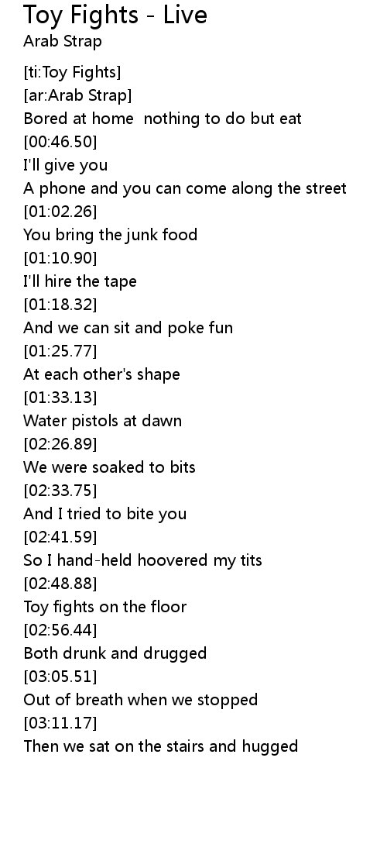
Task: Click lyric 'We were soaked to bits'
Action: [x=109, y=467]
